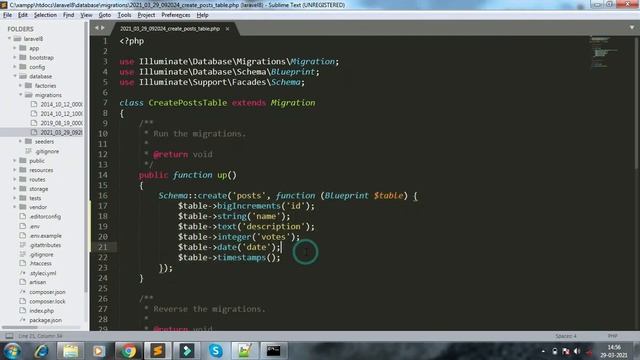Open the command prompt taskbar icon
This screenshot has height=360, width=640.
273,351
